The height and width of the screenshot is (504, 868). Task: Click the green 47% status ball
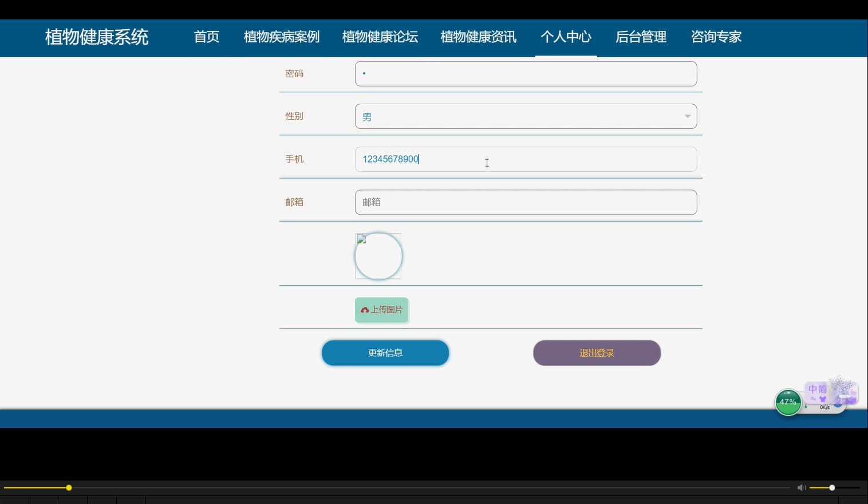(x=788, y=402)
